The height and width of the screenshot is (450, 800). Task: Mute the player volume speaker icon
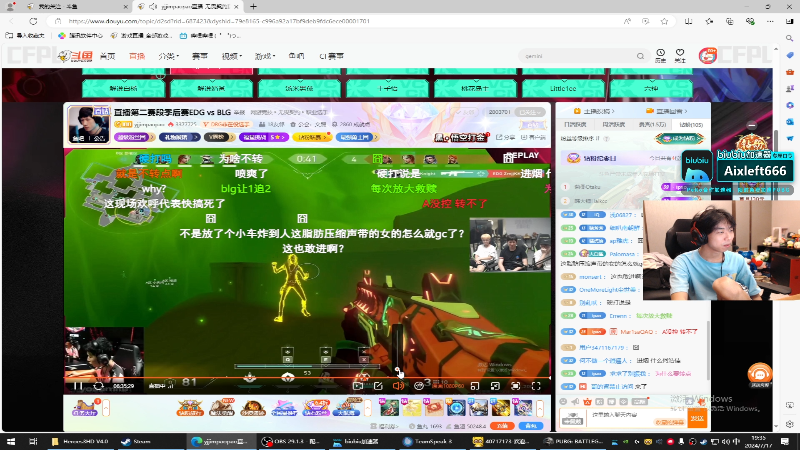point(398,386)
